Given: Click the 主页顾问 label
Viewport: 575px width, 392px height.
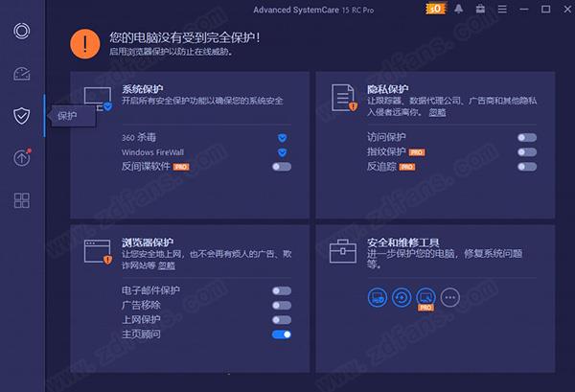Looking at the screenshot, I should pos(141,334).
